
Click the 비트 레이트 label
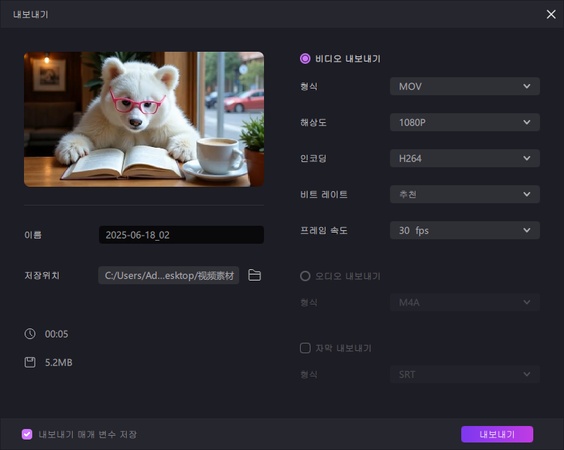[324, 195]
